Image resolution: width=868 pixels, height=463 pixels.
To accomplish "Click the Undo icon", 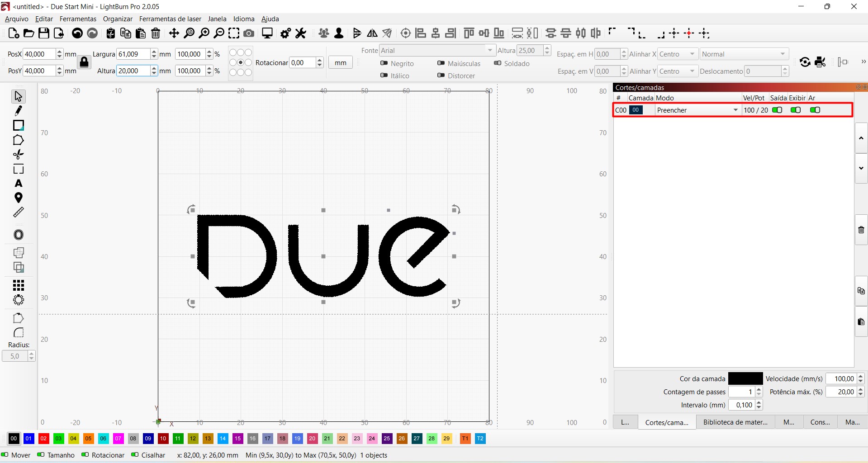I will click(77, 33).
